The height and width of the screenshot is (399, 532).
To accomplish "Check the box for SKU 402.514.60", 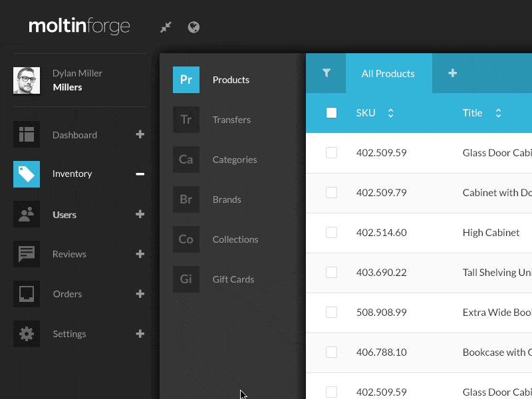I will point(331,232).
